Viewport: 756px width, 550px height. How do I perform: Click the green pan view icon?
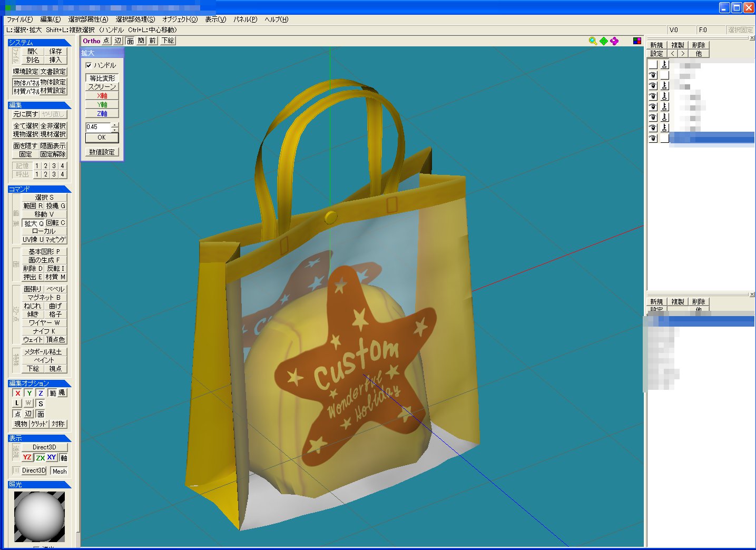(x=604, y=41)
